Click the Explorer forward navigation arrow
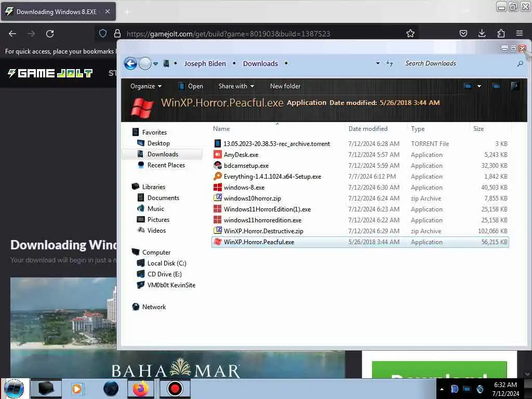The width and height of the screenshot is (532, 399). pyautogui.click(x=145, y=63)
